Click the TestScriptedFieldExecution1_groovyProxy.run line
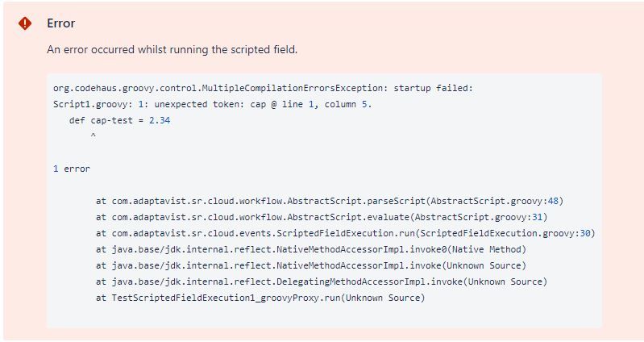Screen dimensions: 644x342 pos(260,298)
